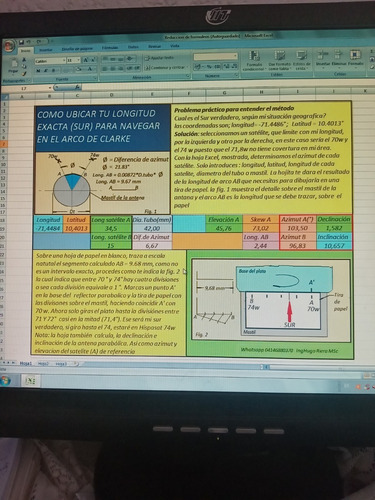375x500 pixels.
Task: Decrease font size with small A
Action: pyautogui.click(x=93, y=60)
